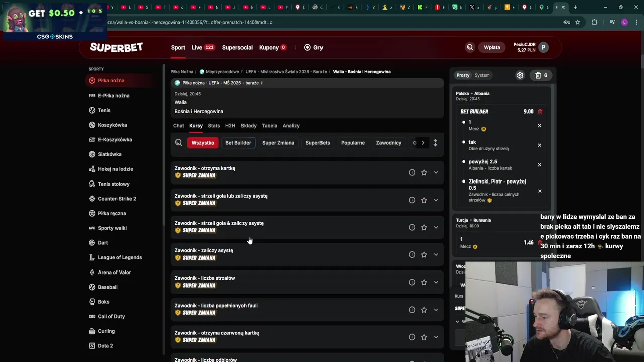Favorite Zawodnik - otrzymana czerwoną kartkę market

point(424,337)
